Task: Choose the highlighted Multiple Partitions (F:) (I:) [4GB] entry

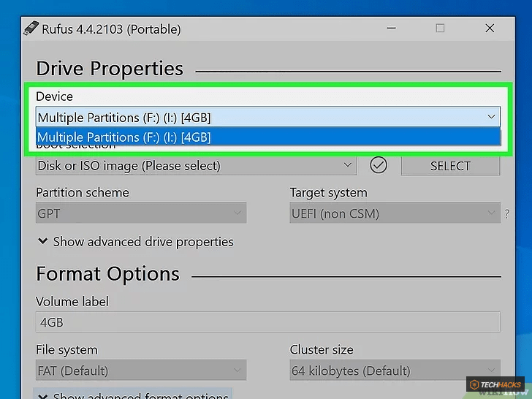Action: (x=268, y=137)
